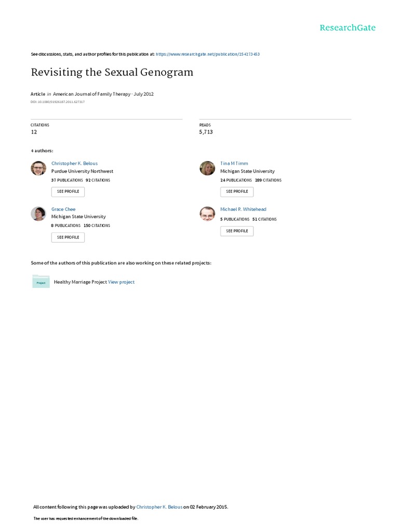The image size is (399, 532).
Task: Click Grace Chee profile photo
Action: pos(38,214)
